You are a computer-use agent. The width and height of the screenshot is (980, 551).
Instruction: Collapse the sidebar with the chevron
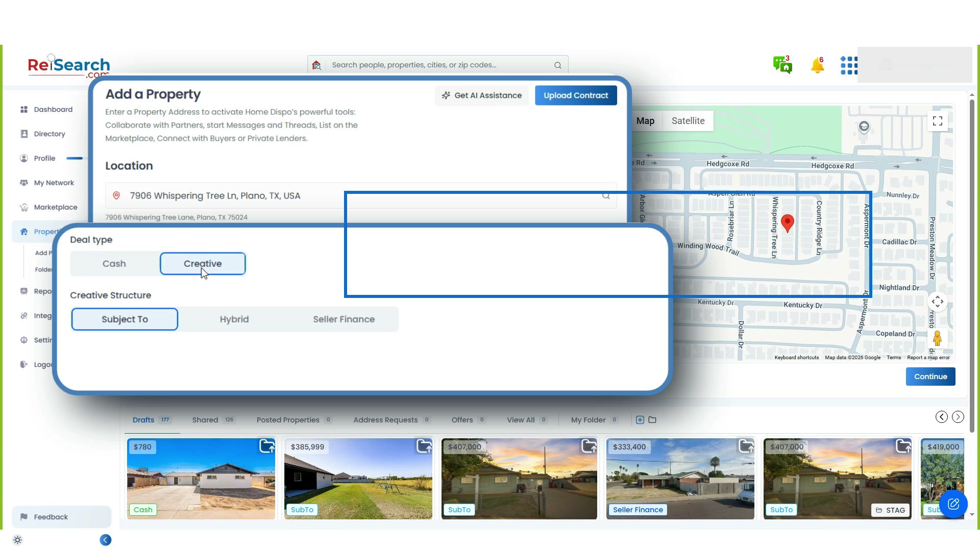point(106,540)
